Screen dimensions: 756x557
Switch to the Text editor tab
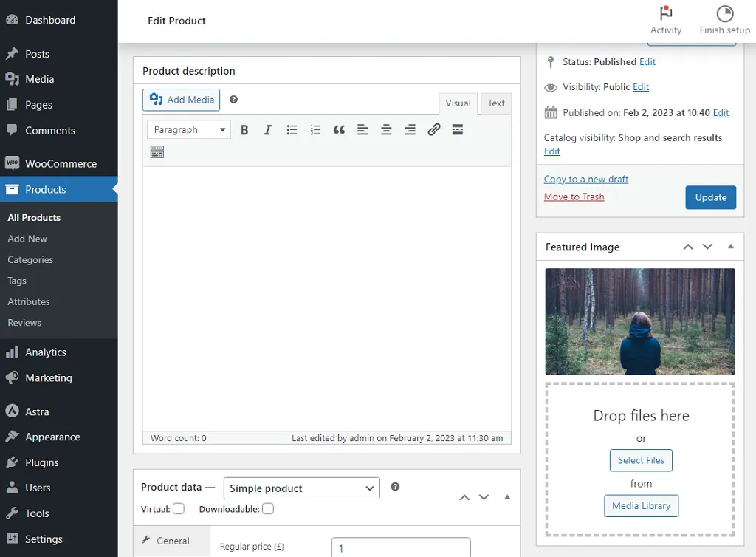click(x=496, y=103)
